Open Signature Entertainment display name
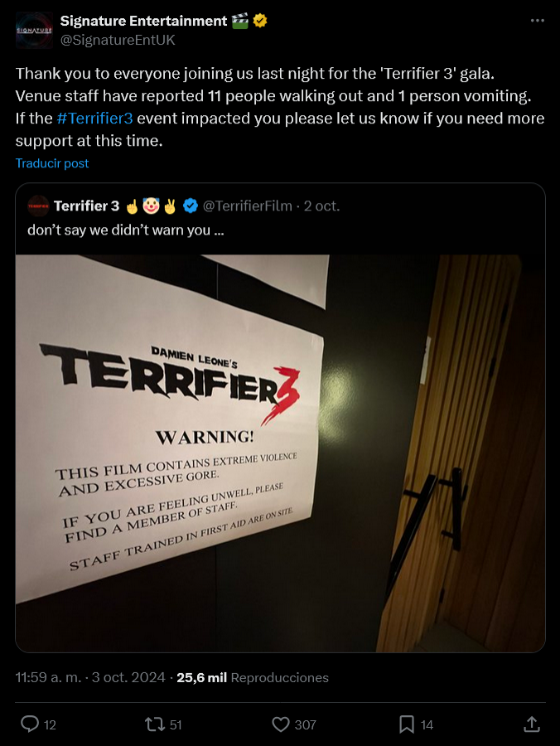This screenshot has height=746, width=560. click(143, 21)
